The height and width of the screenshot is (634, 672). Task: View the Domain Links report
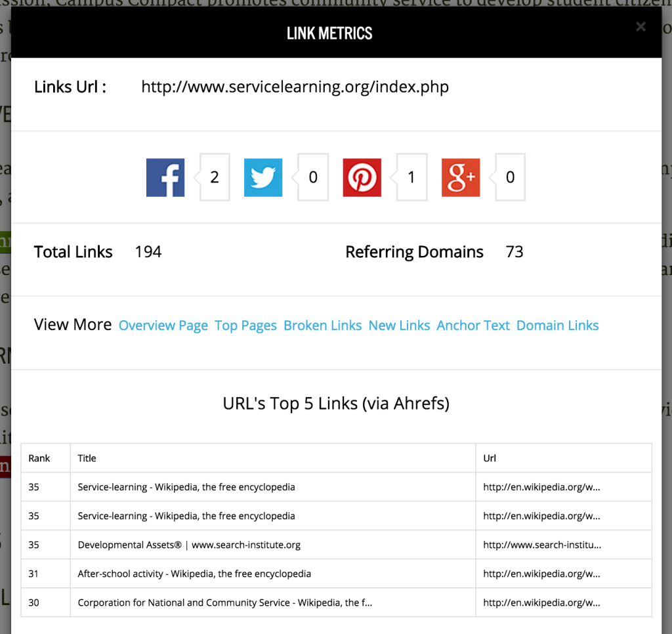point(557,325)
